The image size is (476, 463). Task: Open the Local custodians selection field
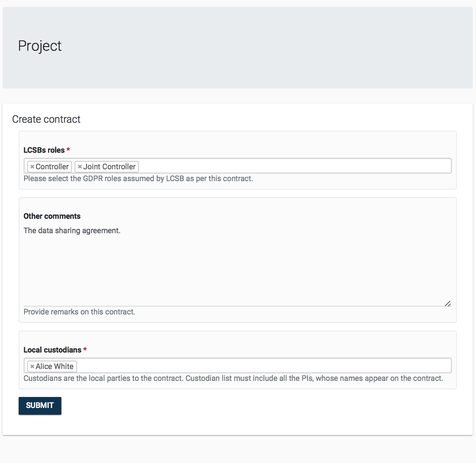tap(263, 366)
